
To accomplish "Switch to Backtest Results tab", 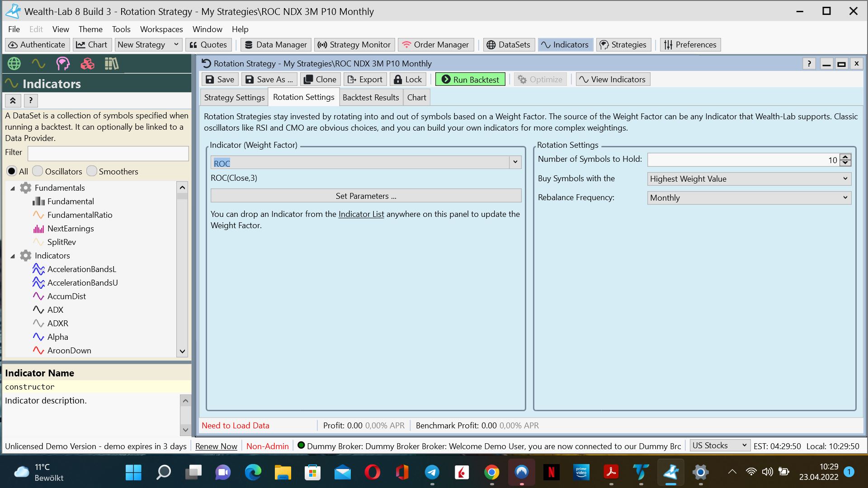I will pyautogui.click(x=371, y=98).
